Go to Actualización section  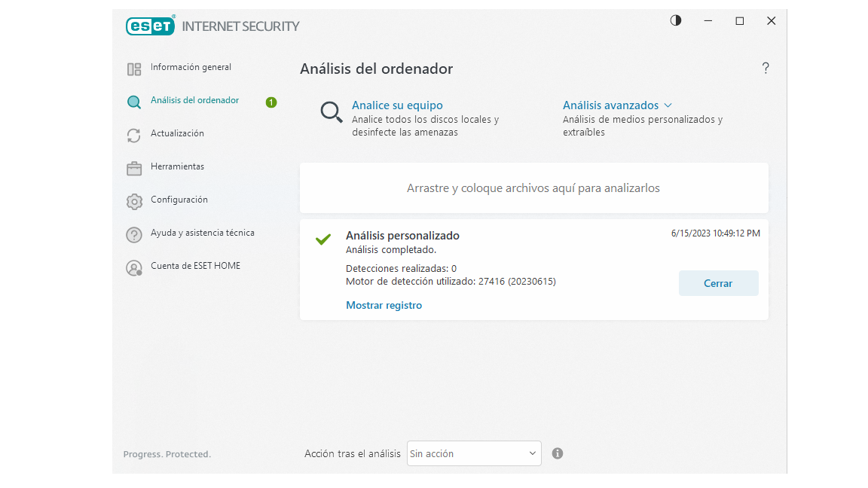tap(177, 133)
